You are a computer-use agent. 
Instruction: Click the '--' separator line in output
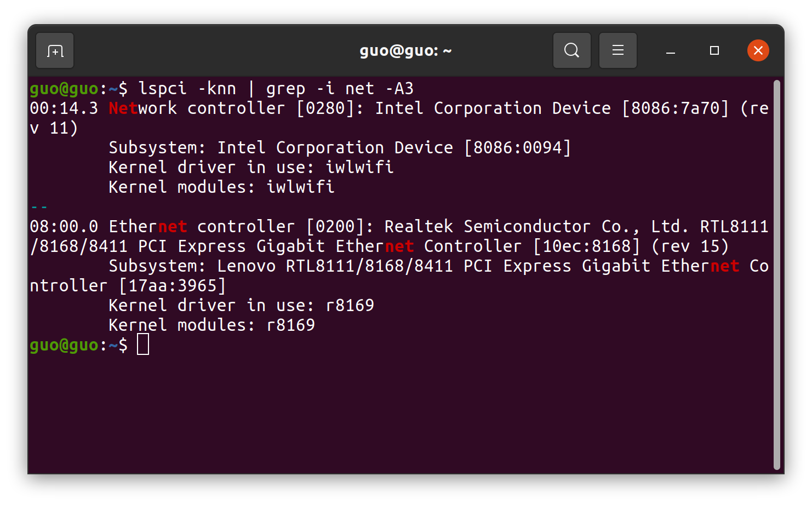coord(38,206)
